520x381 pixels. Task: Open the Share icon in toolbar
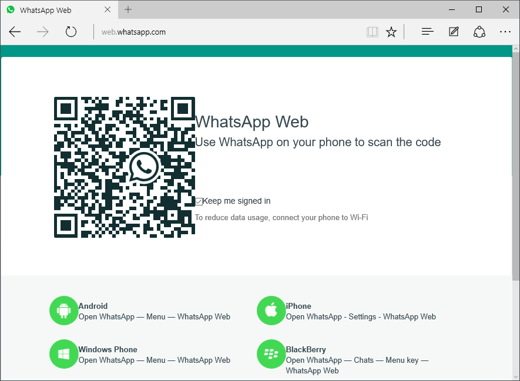point(479,32)
